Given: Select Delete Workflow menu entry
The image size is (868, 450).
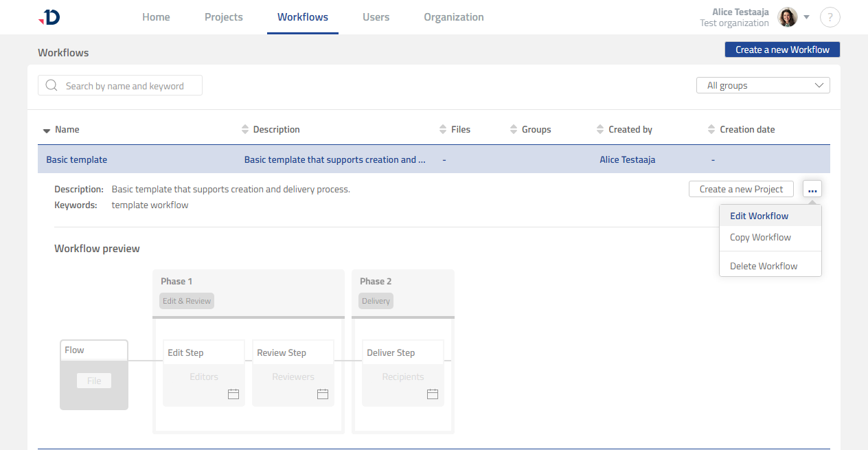Looking at the screenshot, I should [x=763, y=266].
